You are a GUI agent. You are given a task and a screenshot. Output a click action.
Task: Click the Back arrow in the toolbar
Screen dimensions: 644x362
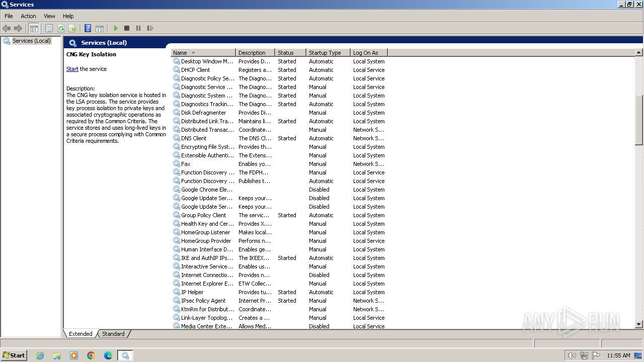pyautogui.click(x=7, y=28)
